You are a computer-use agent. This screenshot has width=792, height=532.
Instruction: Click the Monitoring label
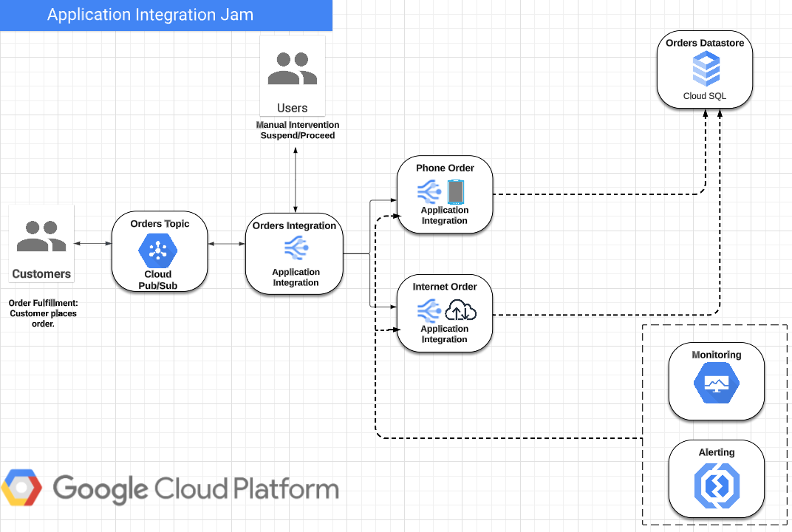tap(716, 355)
